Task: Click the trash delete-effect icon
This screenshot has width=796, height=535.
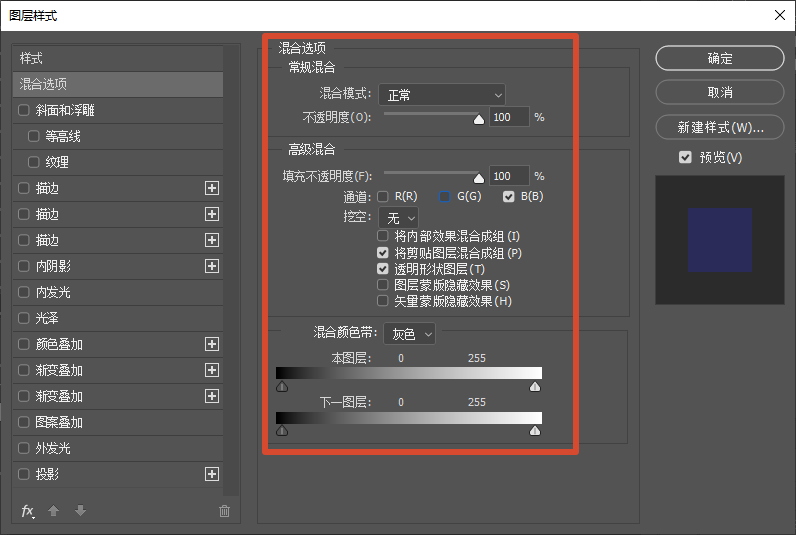Action: [224, 511]
